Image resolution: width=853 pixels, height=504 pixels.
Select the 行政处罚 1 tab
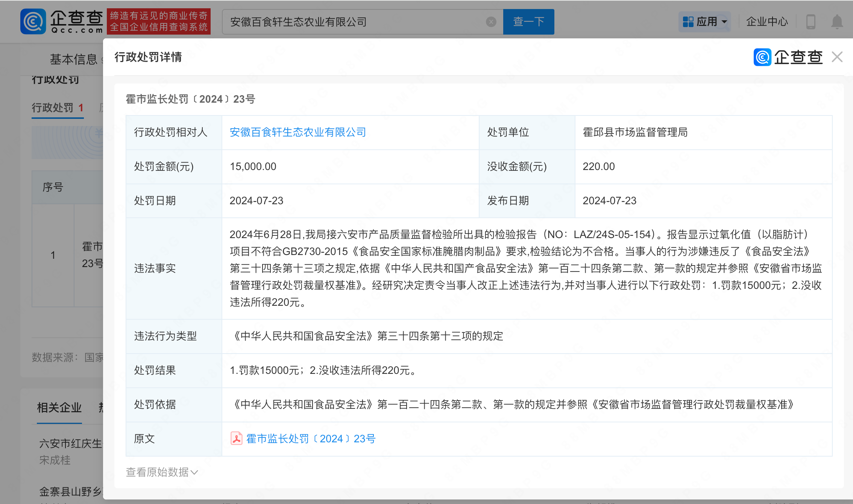[x=58, y=108]
